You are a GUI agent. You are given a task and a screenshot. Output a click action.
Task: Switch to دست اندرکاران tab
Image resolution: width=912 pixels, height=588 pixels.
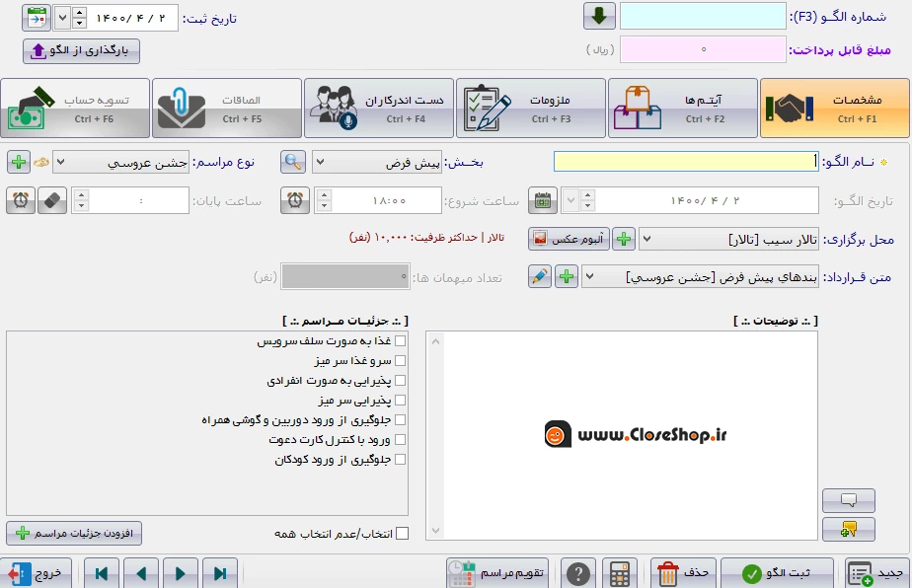(x=379, y=109)
